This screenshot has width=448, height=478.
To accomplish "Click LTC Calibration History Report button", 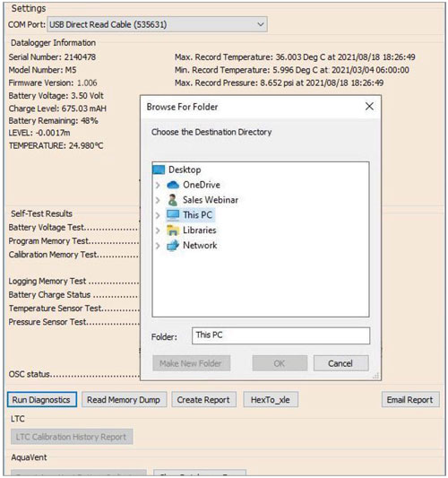I will point(72,437).
